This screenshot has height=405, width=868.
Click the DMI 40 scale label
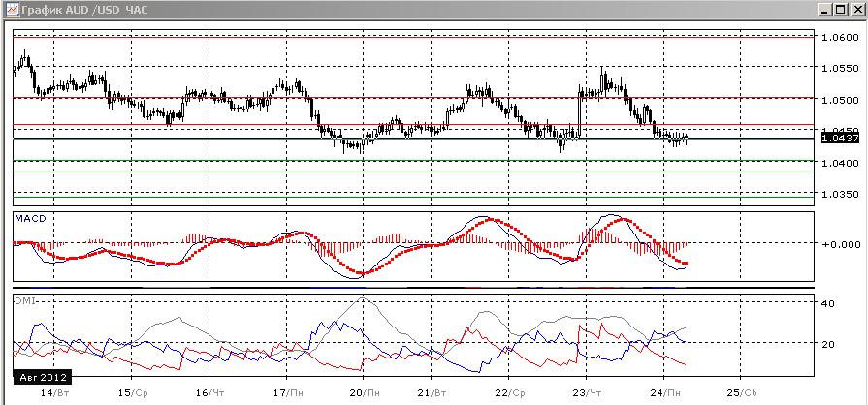tap(827, 304)
